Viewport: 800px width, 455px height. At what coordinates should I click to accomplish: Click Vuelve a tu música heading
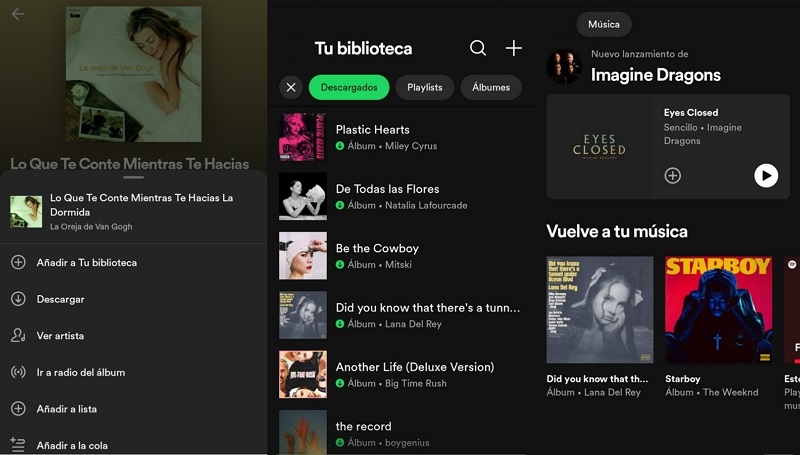tap(617, 231)
